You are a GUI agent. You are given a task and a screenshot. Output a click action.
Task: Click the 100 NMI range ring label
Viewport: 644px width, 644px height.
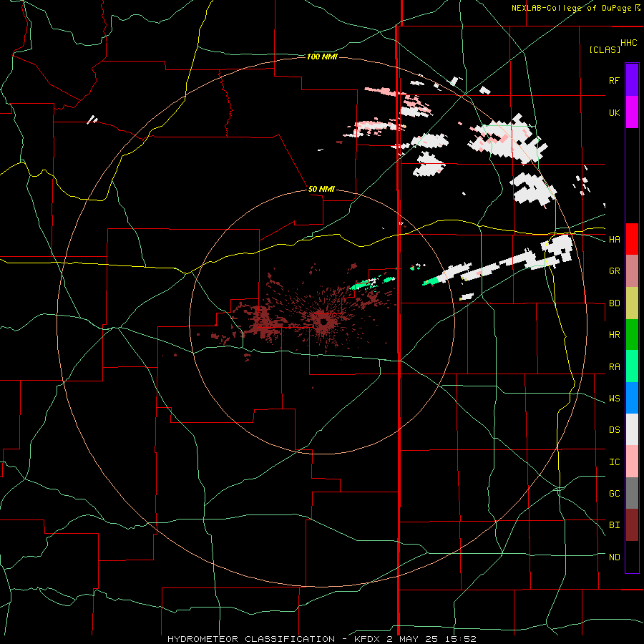coord(322,57)
